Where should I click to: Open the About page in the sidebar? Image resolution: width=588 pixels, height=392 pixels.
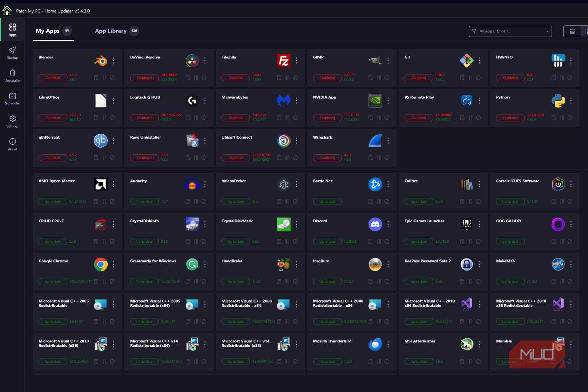click(12, 144)
